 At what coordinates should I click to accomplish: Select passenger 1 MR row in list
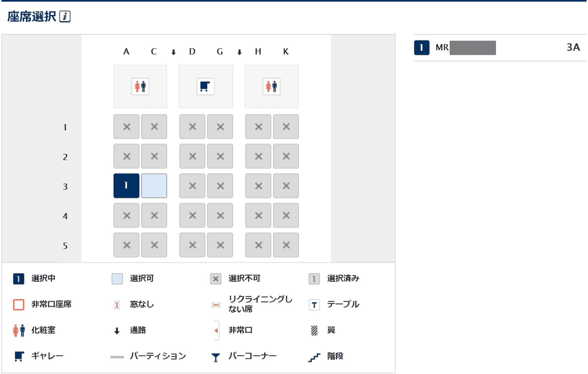coord(500,48)
